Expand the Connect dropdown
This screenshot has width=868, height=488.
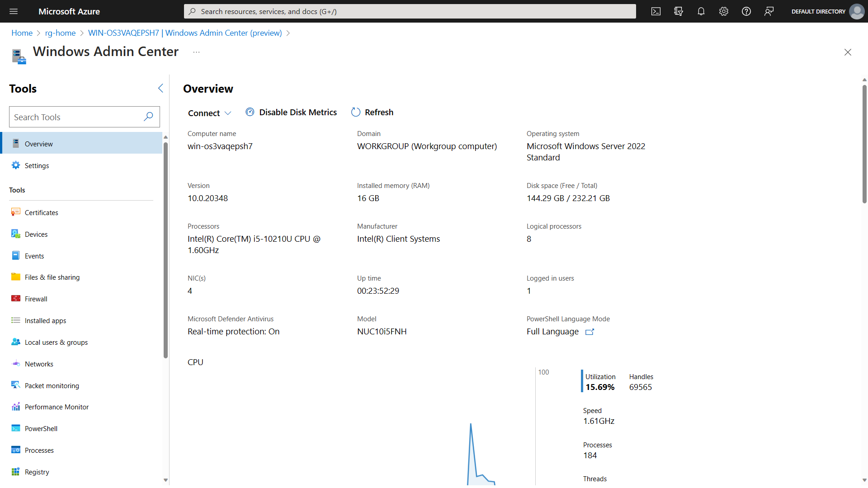(x=209, y=113)
